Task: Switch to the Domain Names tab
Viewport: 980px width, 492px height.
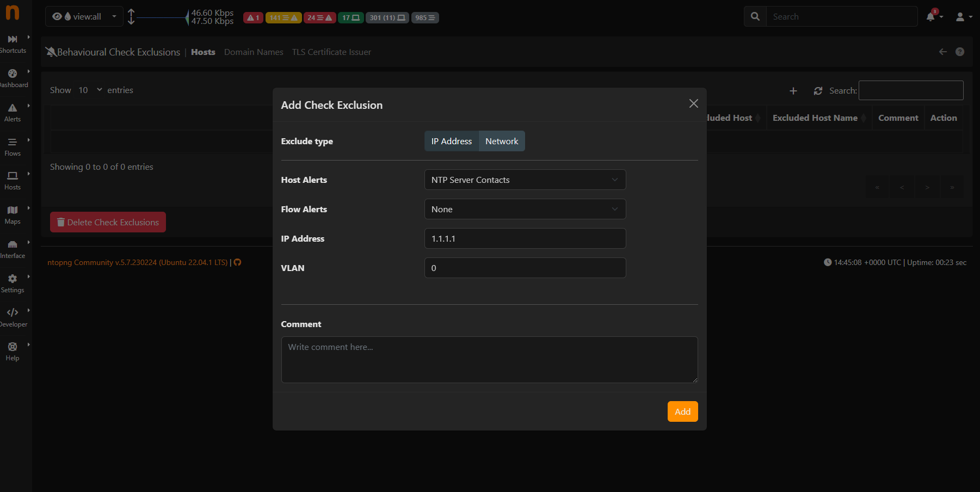Action: 253,52
